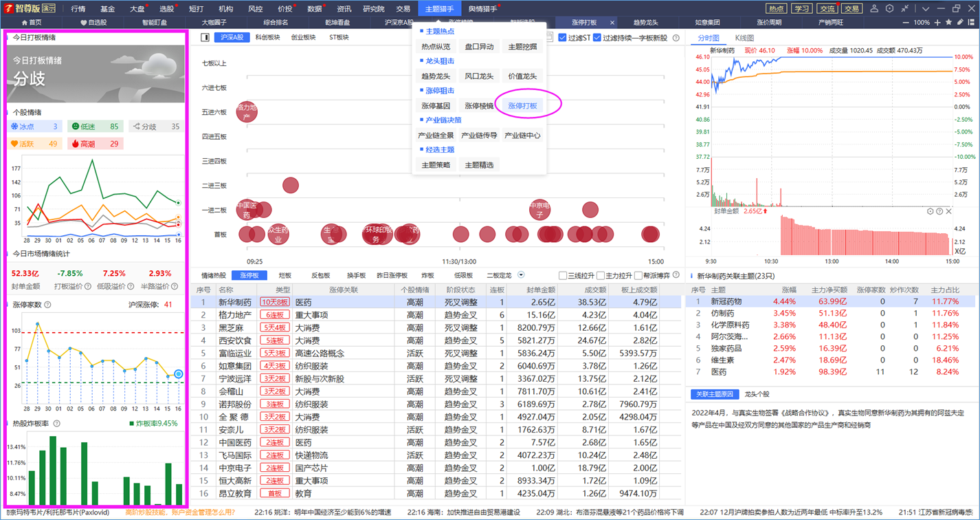This screenshot has height=520, width=980.
Task: Click the 低迷 sad-face sentiment badge
Action: (96, 127)
